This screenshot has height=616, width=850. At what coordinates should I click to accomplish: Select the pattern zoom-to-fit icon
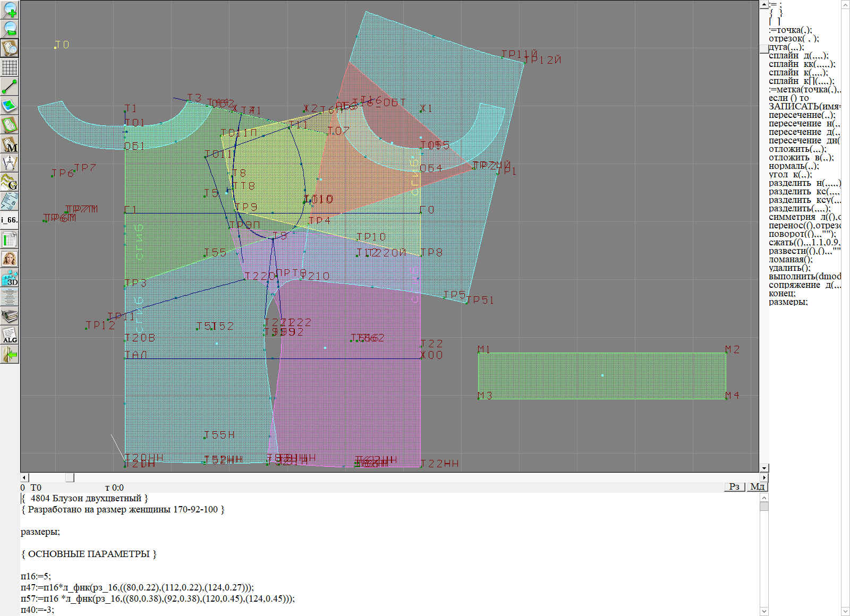coord(10,48)
